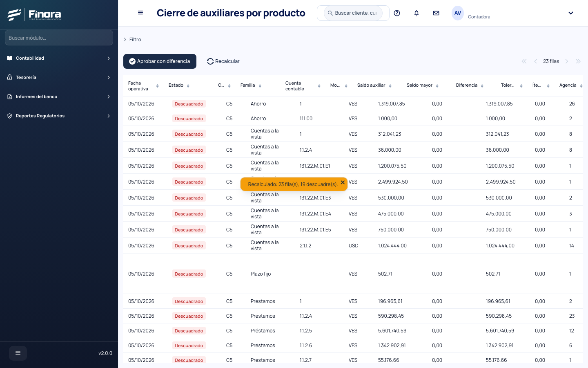Open the help question mark icon

click(397, 13)
